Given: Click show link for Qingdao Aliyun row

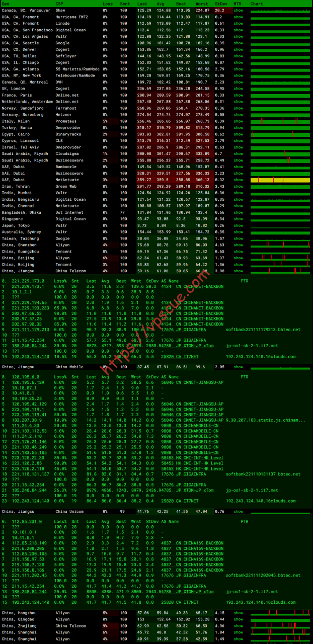Looking at the screenshot, I should [238, 619].
